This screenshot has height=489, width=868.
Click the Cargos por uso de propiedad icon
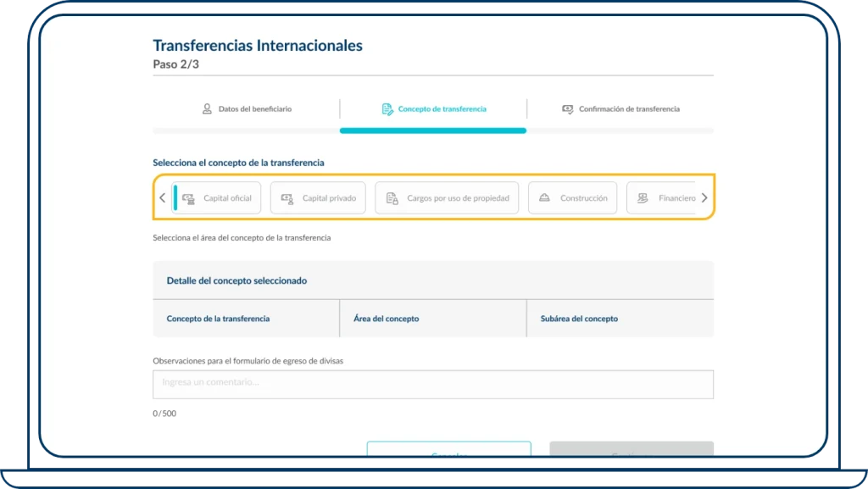[x=391, y=197]
